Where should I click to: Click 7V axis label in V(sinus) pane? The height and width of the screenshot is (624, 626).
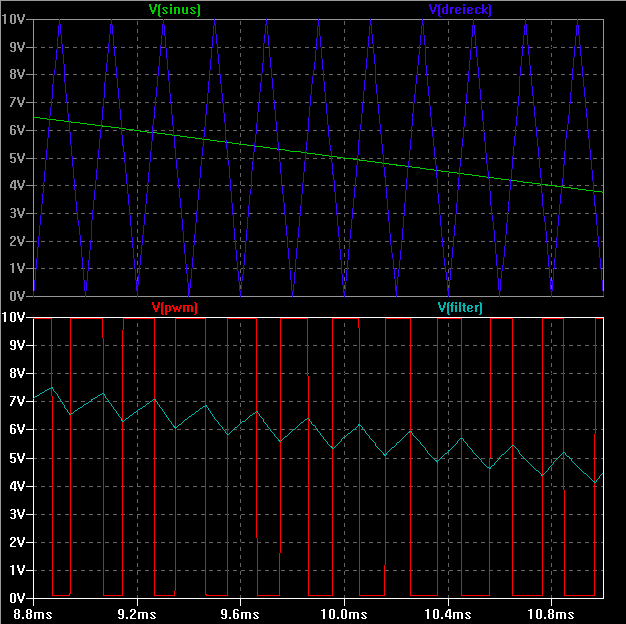17,102
